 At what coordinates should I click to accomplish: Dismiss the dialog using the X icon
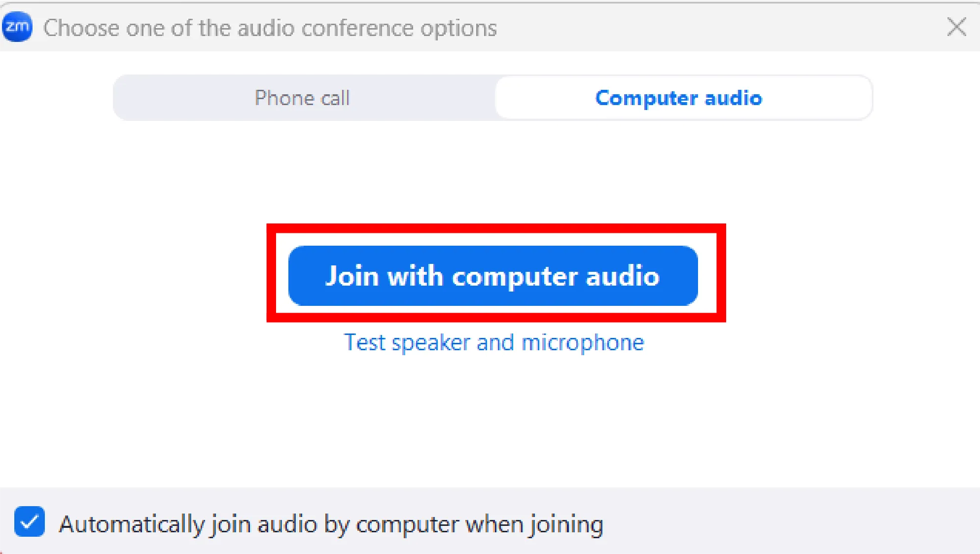[x=956, y=27]
